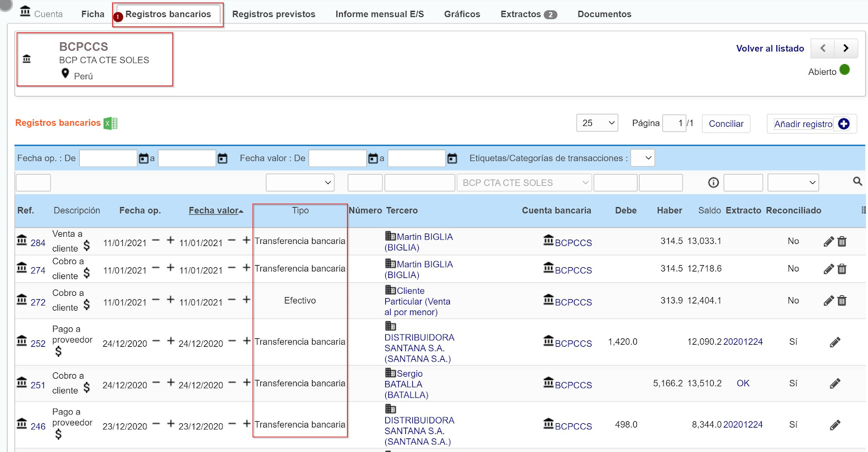
Task: Go to next account with right arrow
Action: [846, 48]
